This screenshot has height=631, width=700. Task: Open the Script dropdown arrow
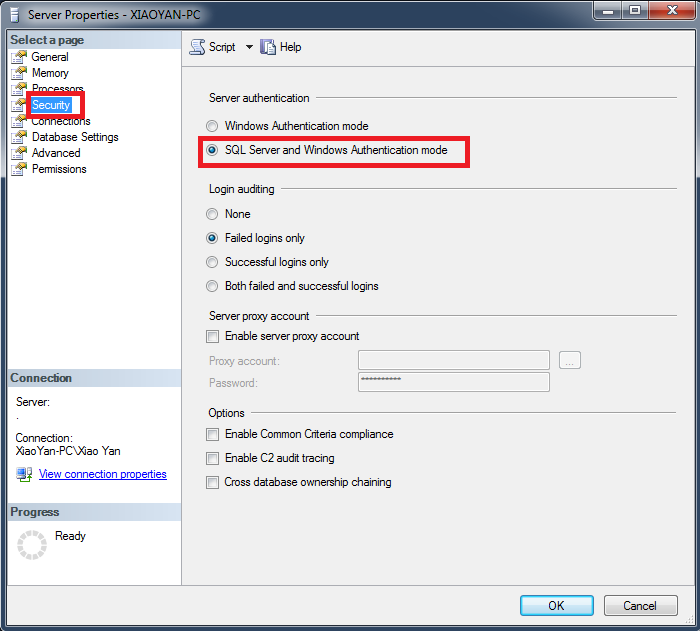(x=249, y=47)
